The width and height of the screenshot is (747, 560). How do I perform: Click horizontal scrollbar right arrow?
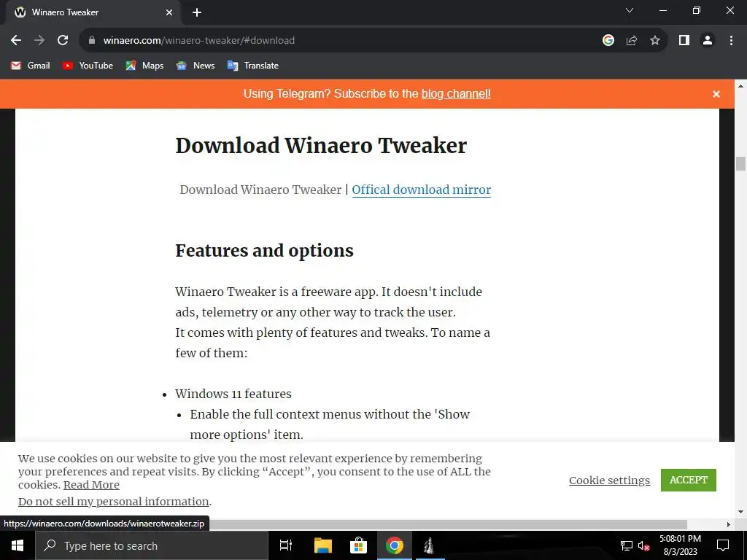click(729, 524)
